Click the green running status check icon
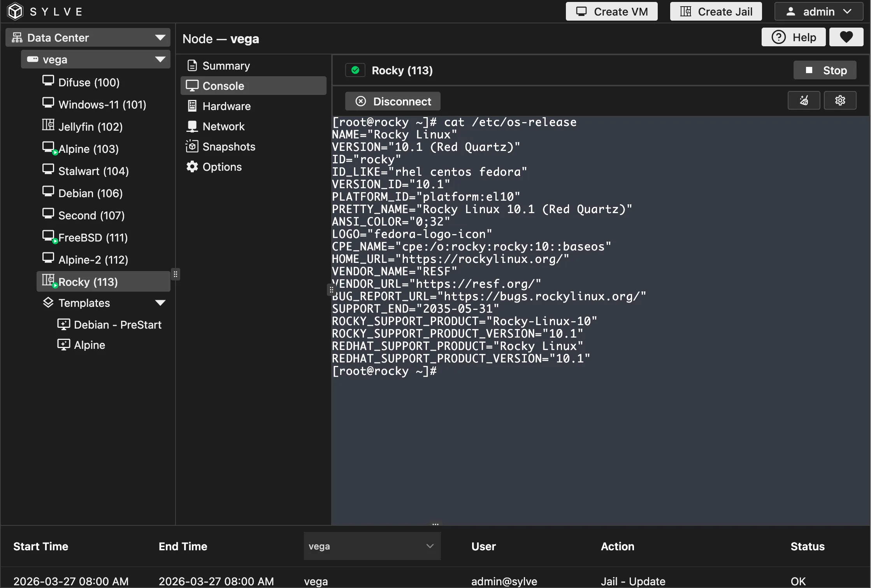Image resolution: width=871 pixels, height=588 pixels. coord(355,70)
